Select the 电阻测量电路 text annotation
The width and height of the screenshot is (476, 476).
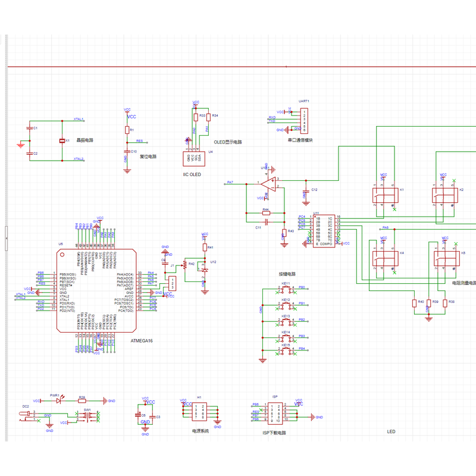coord(464,283)
